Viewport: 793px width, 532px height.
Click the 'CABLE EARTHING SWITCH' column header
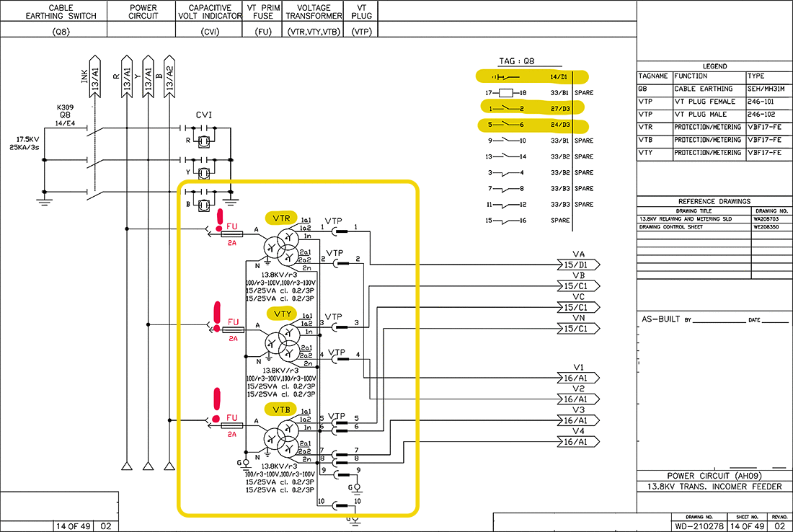point(61,12)
